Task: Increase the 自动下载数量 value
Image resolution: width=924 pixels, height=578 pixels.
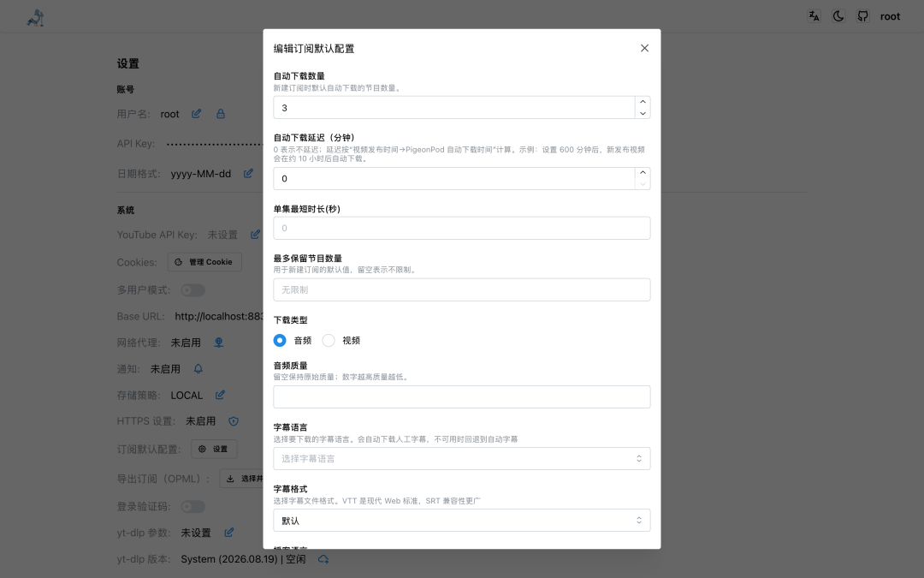Action: coord(643,102)
